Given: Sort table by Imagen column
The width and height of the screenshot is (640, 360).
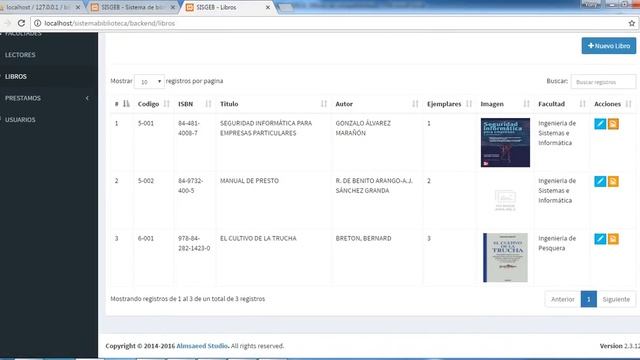Looking at the screenshot, I should (505, 104).
